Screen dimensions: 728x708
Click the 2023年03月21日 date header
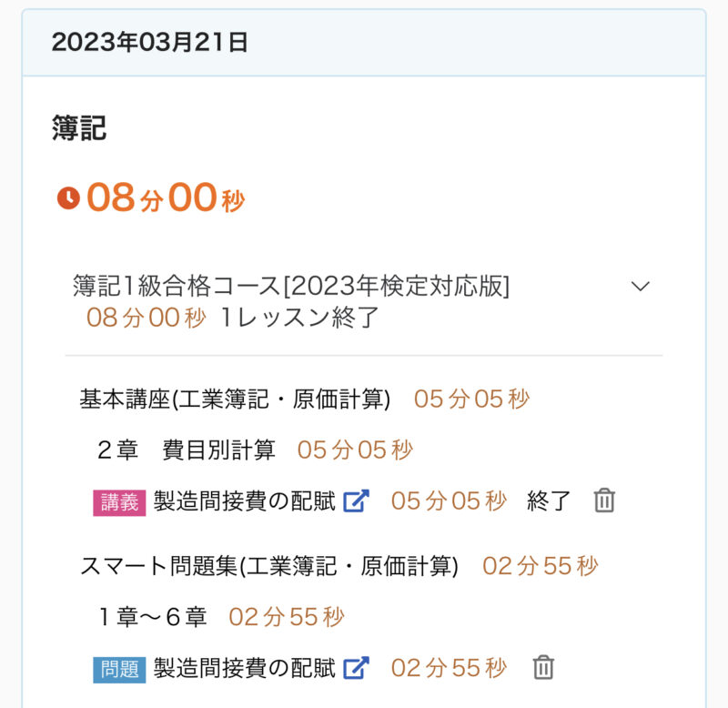pyautogui.click(x=150, y=43)
